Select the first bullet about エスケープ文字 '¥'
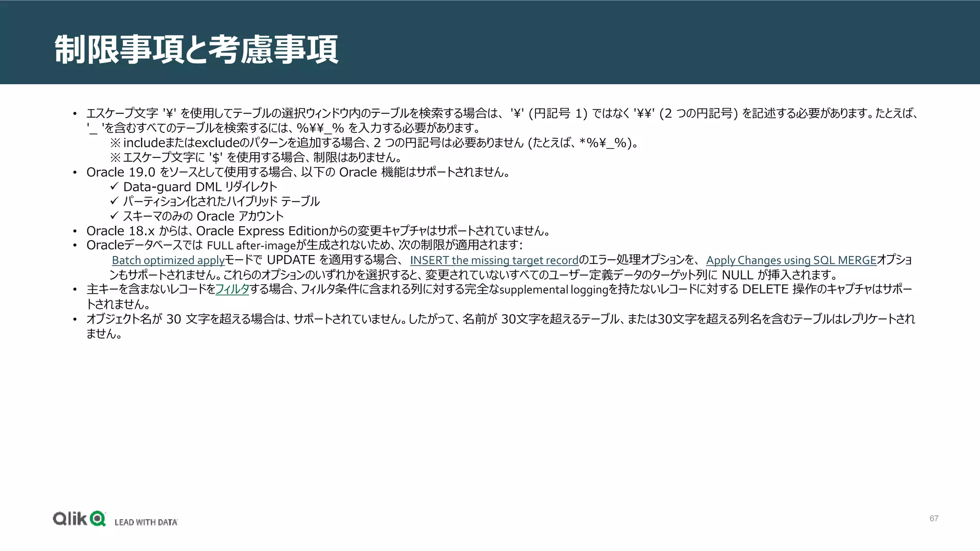The width and height of the screenshot is (980, 551). point(502,121)
